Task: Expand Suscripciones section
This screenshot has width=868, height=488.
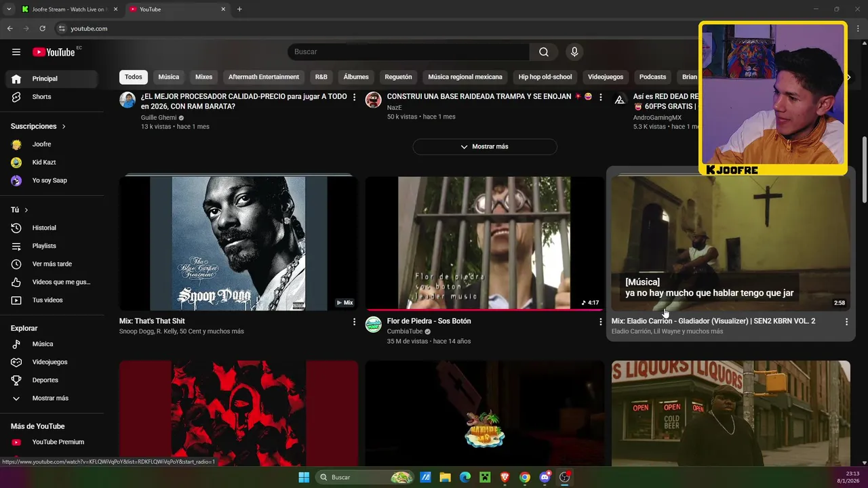Action: coord(39,126)
